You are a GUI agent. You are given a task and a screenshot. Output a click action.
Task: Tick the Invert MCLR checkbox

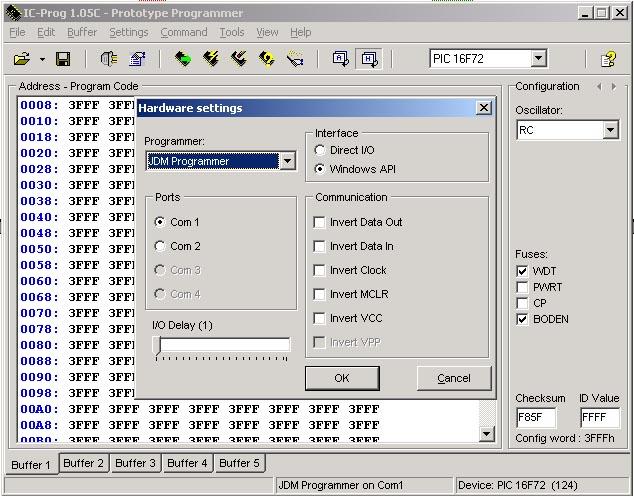coord(320,294)
